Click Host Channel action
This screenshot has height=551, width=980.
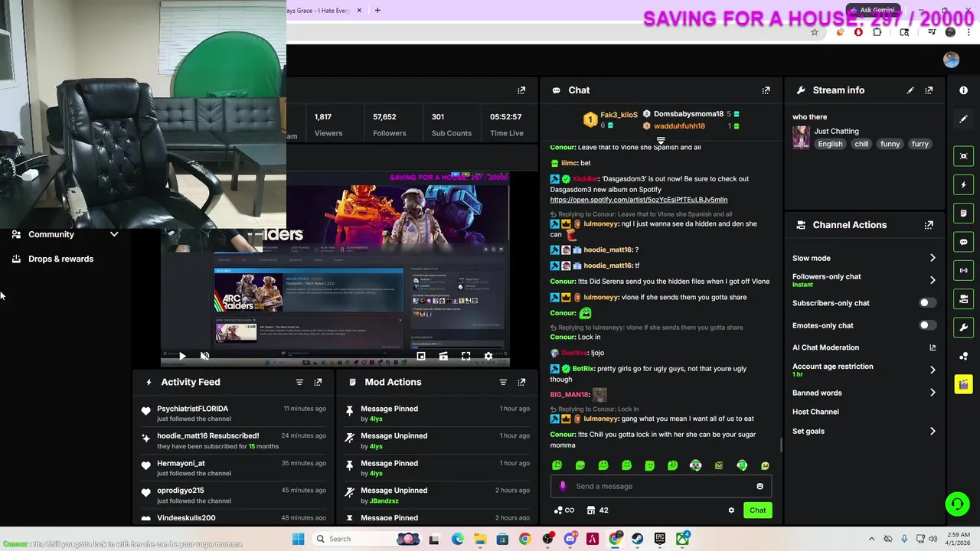coord(815,412)
